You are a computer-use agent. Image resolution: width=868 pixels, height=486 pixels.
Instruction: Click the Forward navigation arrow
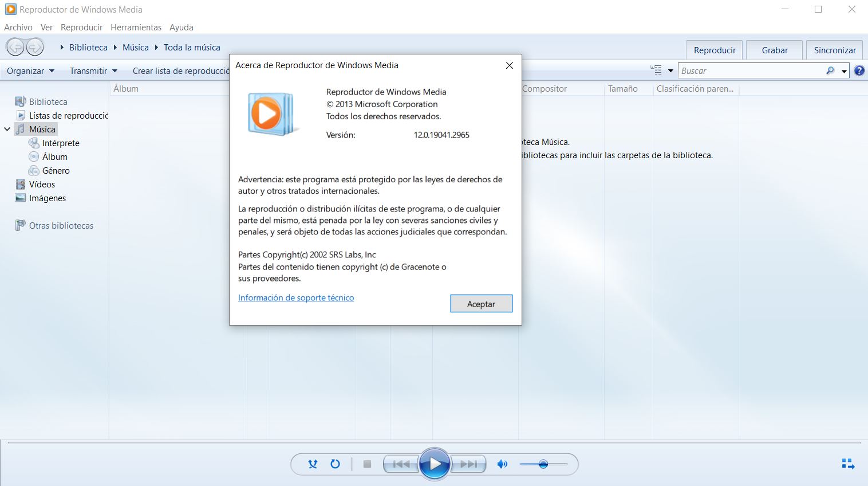pyautogui.click(x=34, y=47)
